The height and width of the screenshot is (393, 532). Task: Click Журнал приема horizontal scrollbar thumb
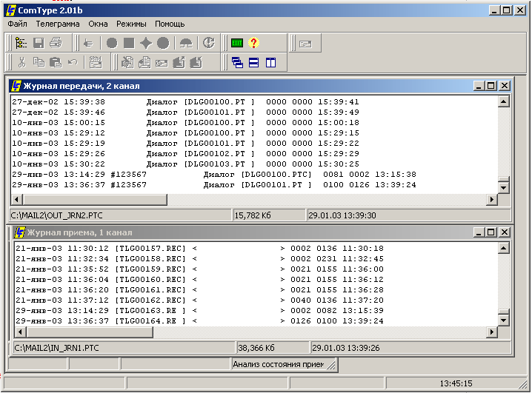pyautogui.click(x=90, y=332)
